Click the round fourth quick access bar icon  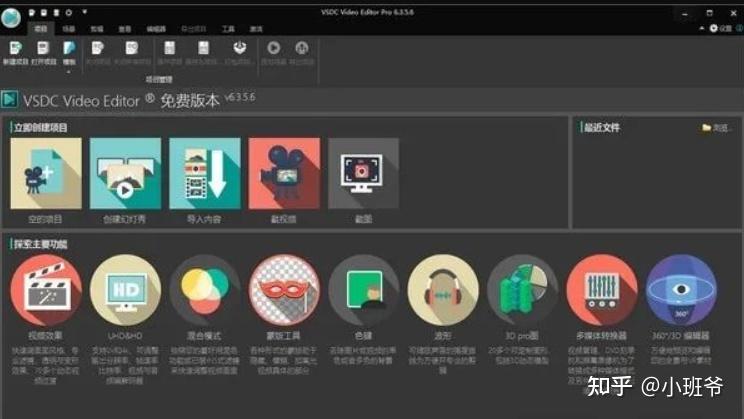pyautogui.click(x=69, y=12)
